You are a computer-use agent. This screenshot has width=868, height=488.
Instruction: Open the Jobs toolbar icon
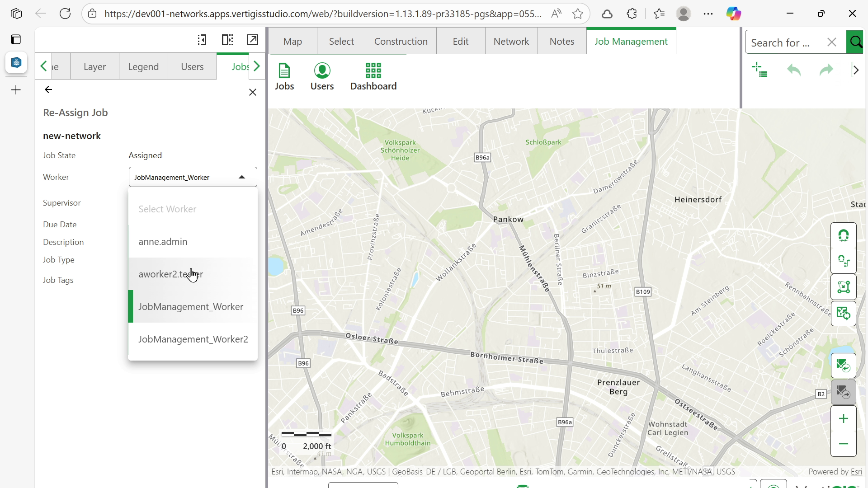(284, 77)
